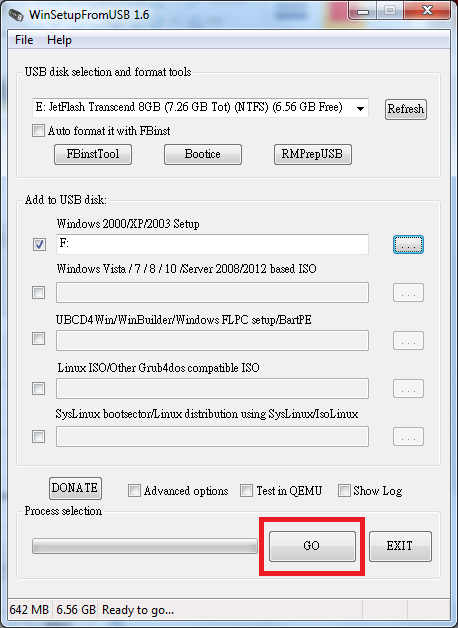Turn on Show Log checkbox
Screen dimensions: 458x628
tap(344, 491)
